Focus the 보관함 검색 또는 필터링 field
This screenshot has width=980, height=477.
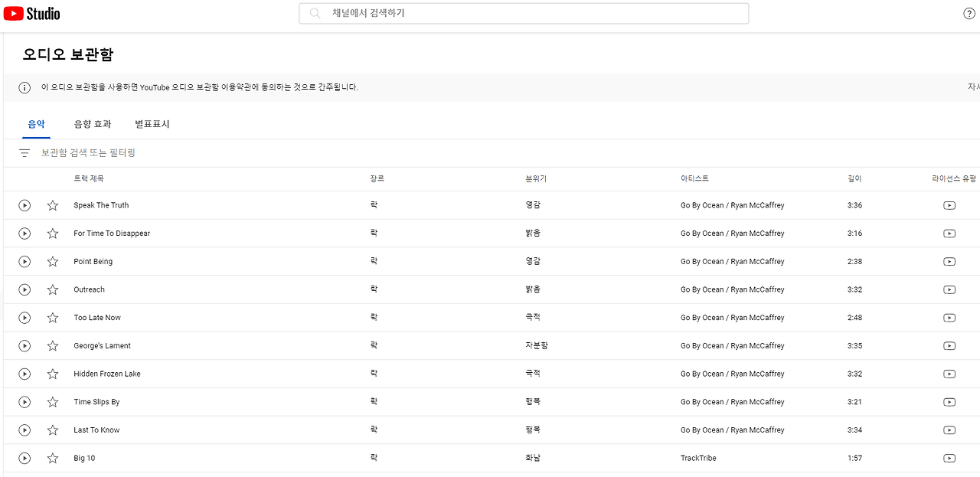point(88,153)
